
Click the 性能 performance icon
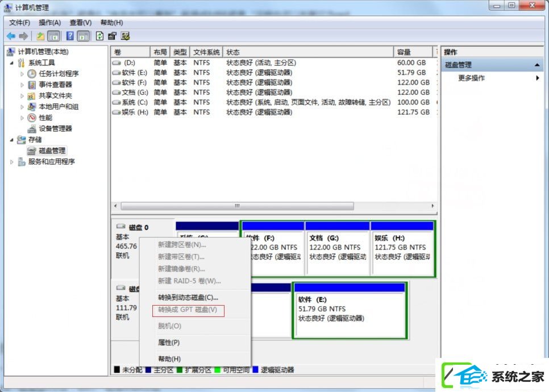(x=32, y=118)
